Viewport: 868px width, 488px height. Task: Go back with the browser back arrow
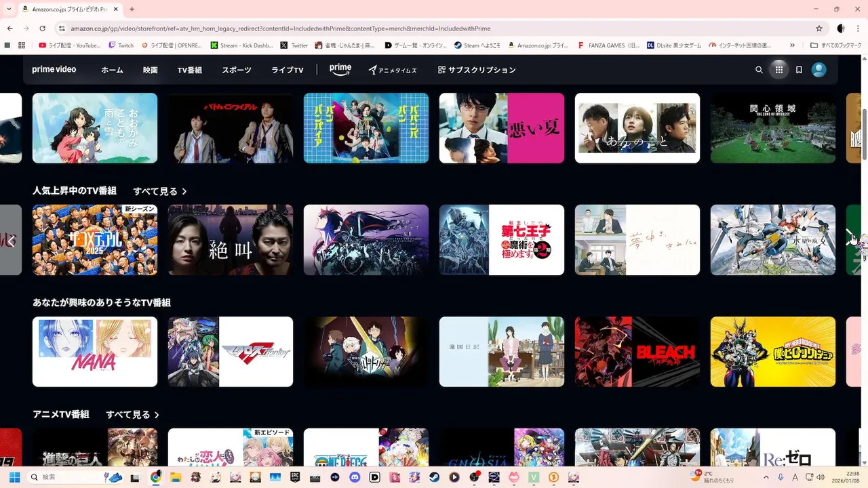(9, 28)
